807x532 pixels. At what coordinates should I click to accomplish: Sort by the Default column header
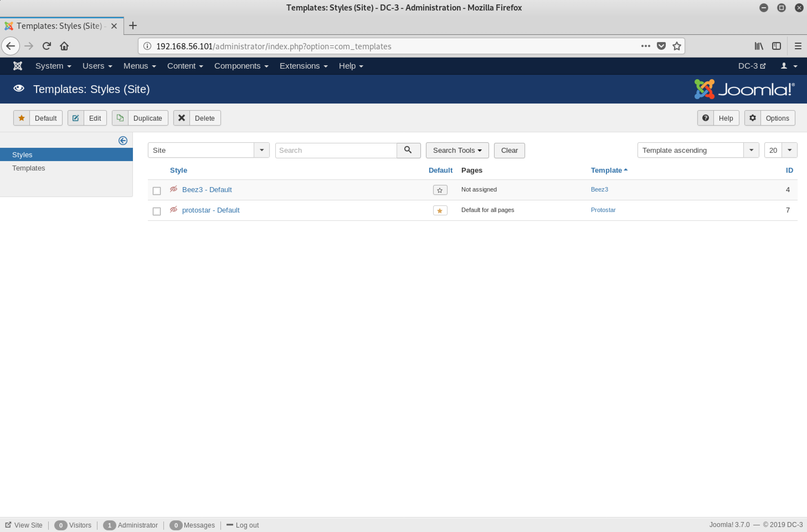pyautogui.click(x=440, y=170)
